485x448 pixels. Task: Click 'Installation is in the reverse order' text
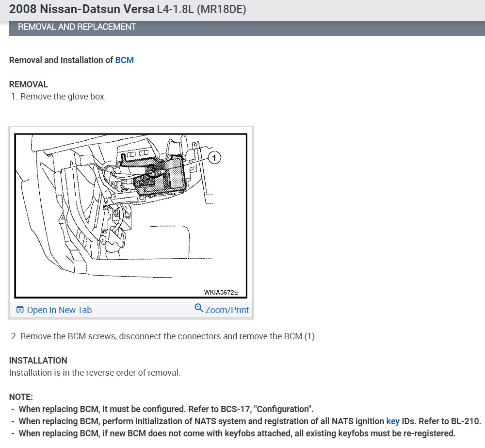[x=95, y=372]
